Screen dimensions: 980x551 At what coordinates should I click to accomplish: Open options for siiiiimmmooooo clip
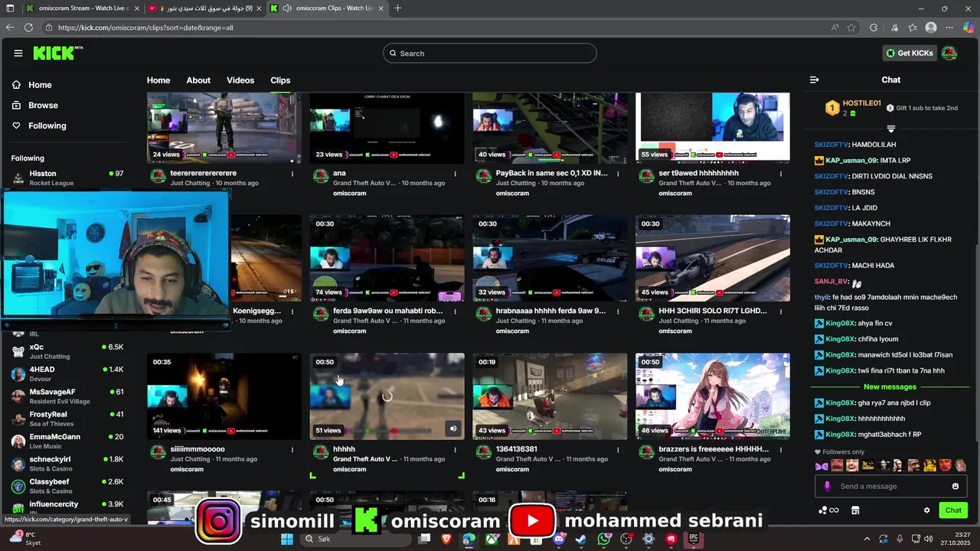click(x=292, y=450)
